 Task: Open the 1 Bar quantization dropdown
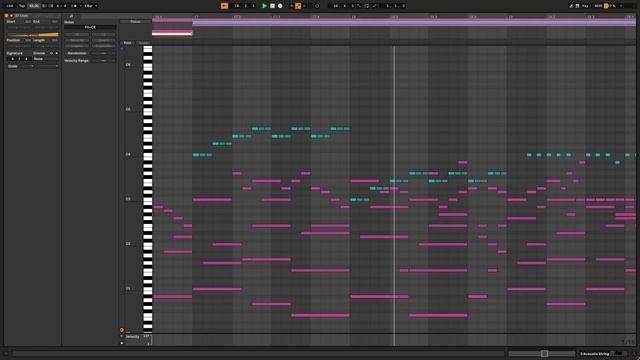pos(90,6)
